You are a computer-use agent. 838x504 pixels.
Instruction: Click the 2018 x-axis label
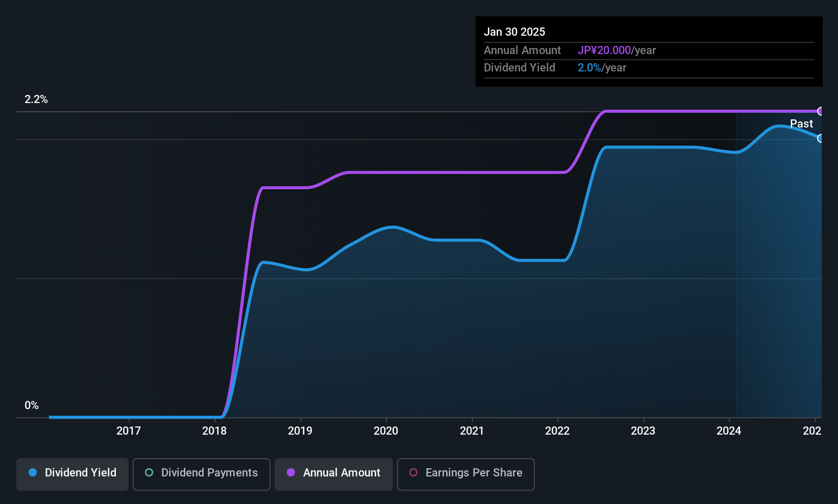[214, 431]
